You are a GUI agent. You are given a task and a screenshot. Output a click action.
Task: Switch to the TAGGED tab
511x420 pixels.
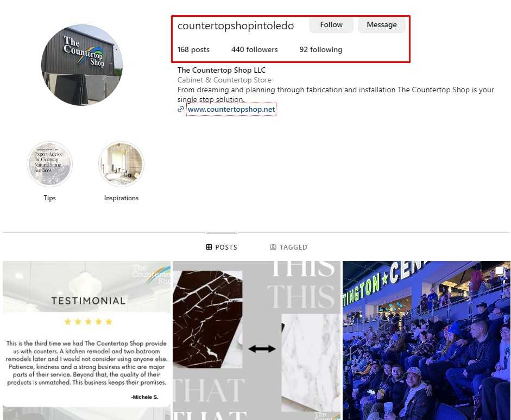[288, 247]
